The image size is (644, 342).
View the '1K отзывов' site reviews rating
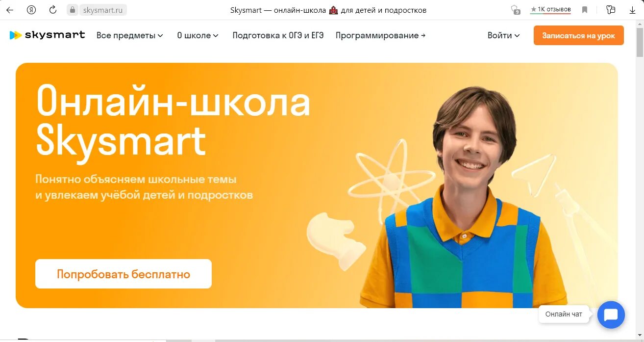click(x=550, y=9)
